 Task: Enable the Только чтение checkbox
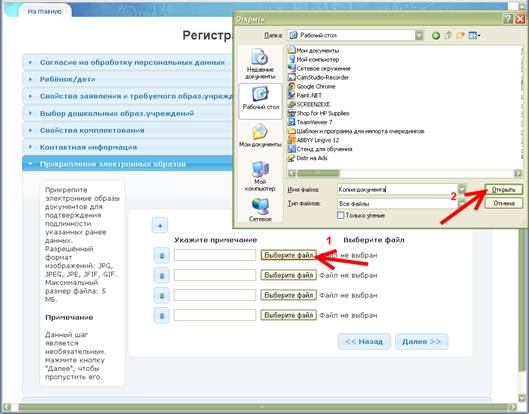341,215
